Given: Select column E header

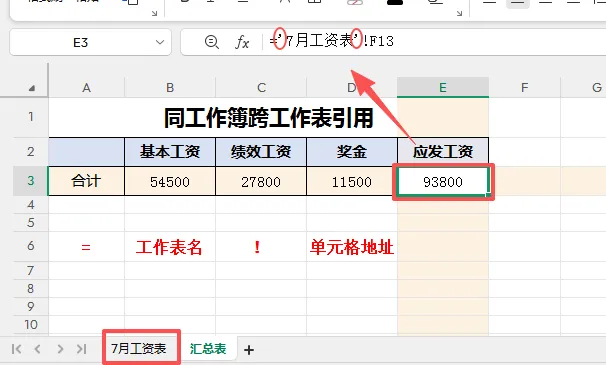Looking at the screenshot, I should (x=443, y=87).
